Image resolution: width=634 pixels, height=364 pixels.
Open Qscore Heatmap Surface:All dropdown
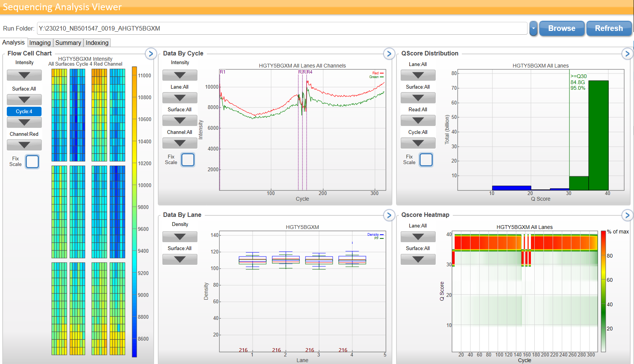[x=418, y=259]
